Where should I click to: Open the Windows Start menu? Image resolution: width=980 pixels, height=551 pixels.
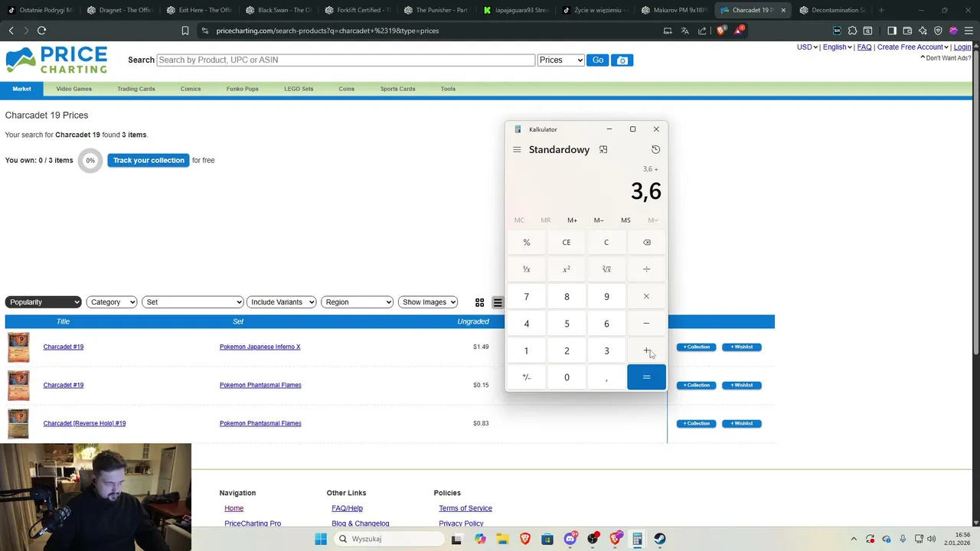321,539
